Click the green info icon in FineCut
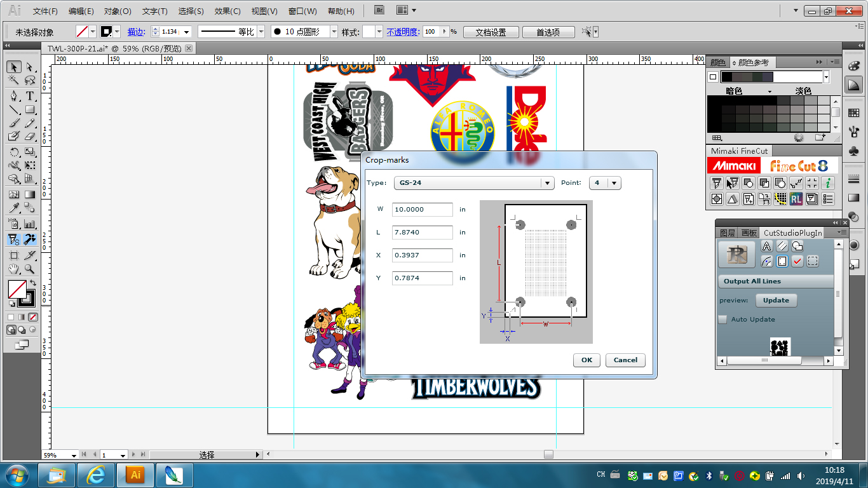Viewport: 868px width, 488px height. [827, 183]
